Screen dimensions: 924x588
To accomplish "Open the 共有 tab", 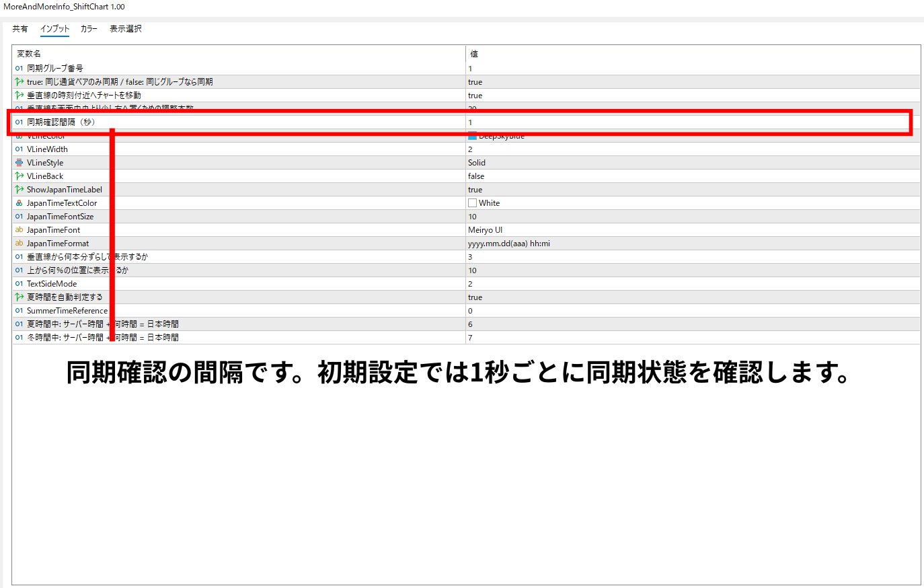I will coord(20,29).
